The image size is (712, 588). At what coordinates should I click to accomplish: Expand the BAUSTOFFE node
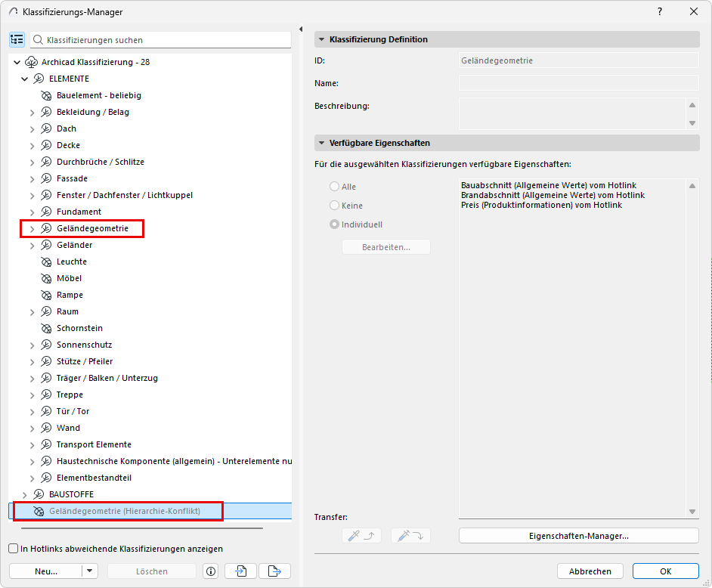pos(24,495)
